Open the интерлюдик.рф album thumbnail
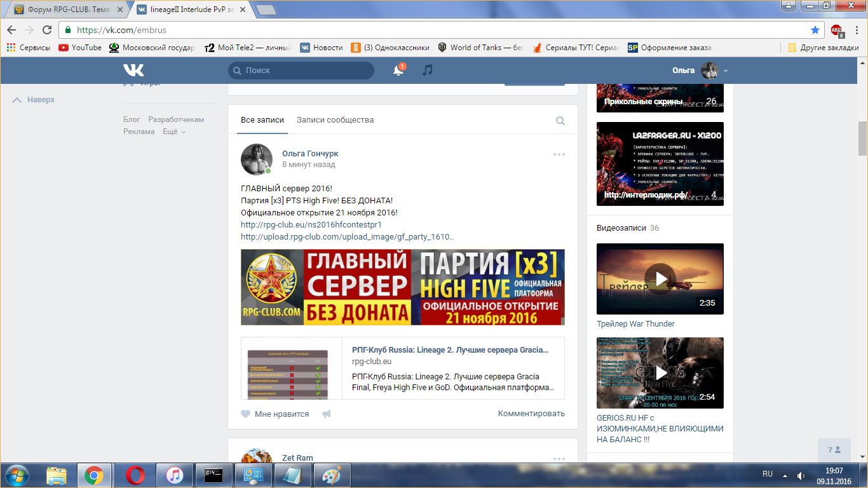This screenshot has height=488, width=868. click(x=660, y=164)
